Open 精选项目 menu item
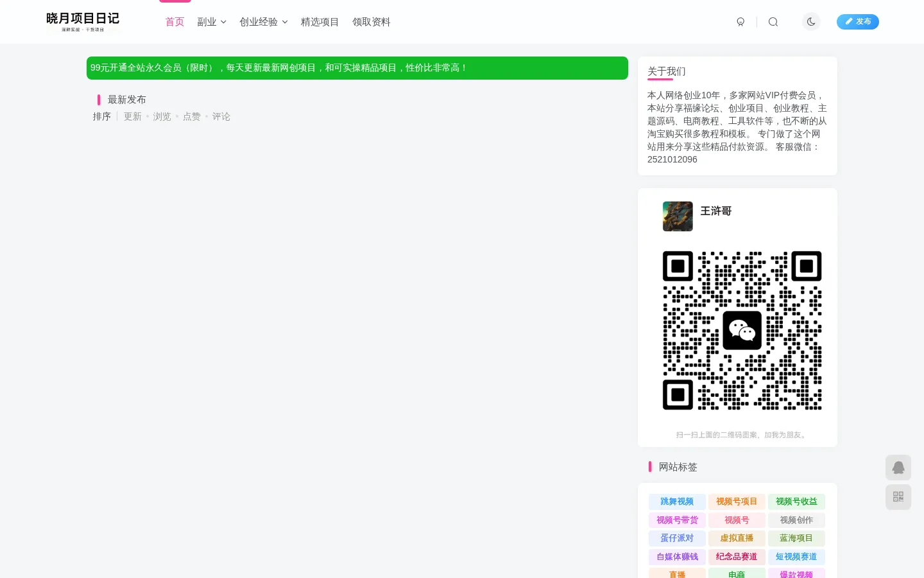This screenshot has width=924, height=578. click(x=320, y=22)
